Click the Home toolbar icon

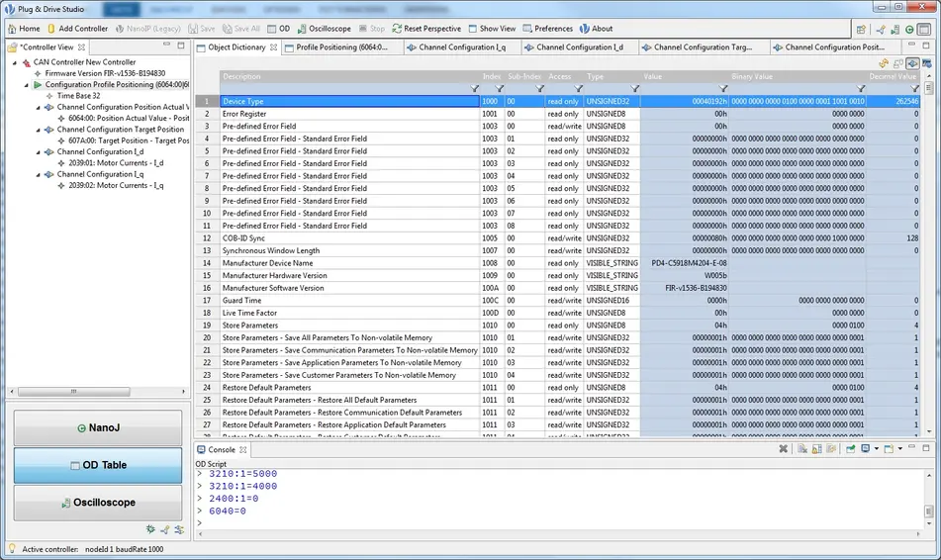24,29
